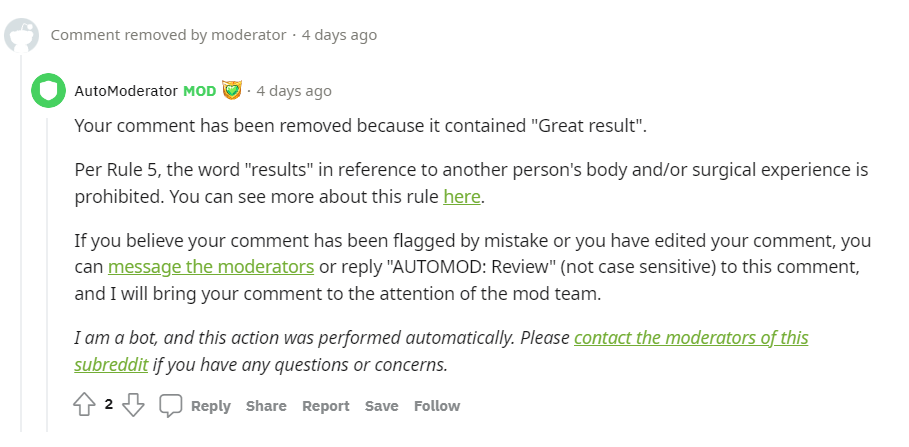Click the removed comment's gray avatar
Image resolution: width=909 pixels, height=447 pixels.
click(21, 35)
